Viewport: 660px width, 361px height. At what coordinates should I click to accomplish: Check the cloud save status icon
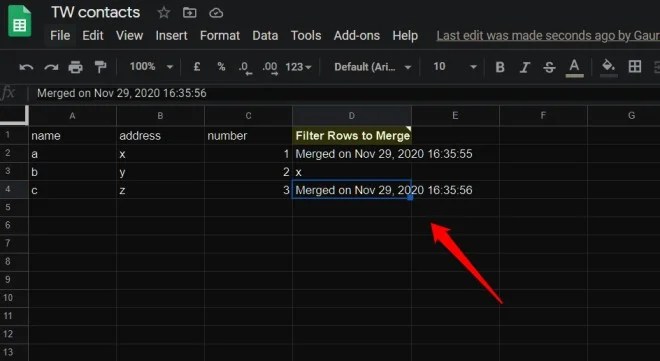tap(216, 13)
